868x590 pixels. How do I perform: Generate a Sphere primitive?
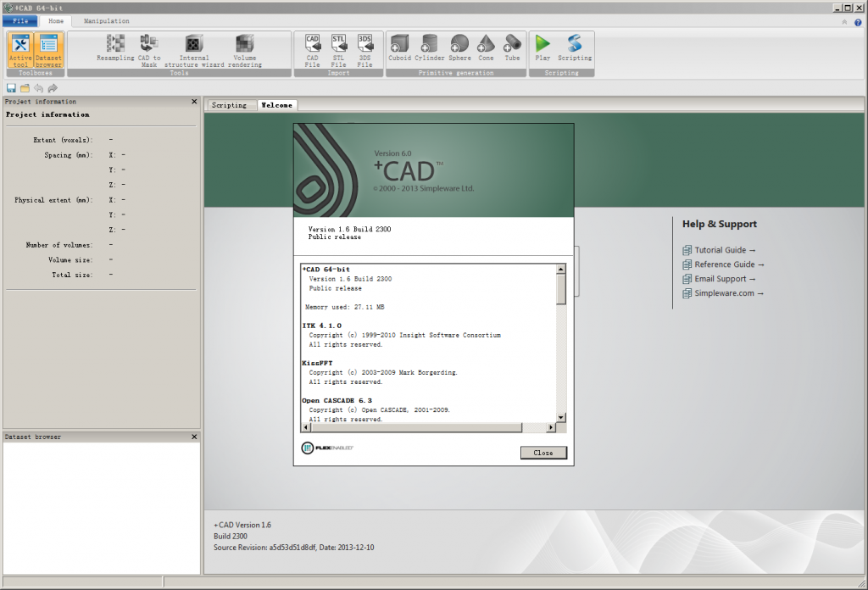pyautogui.click(x=459, y=47)
